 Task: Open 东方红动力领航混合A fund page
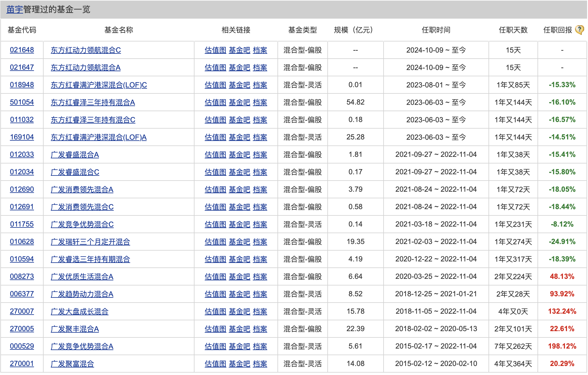point(85,68)
